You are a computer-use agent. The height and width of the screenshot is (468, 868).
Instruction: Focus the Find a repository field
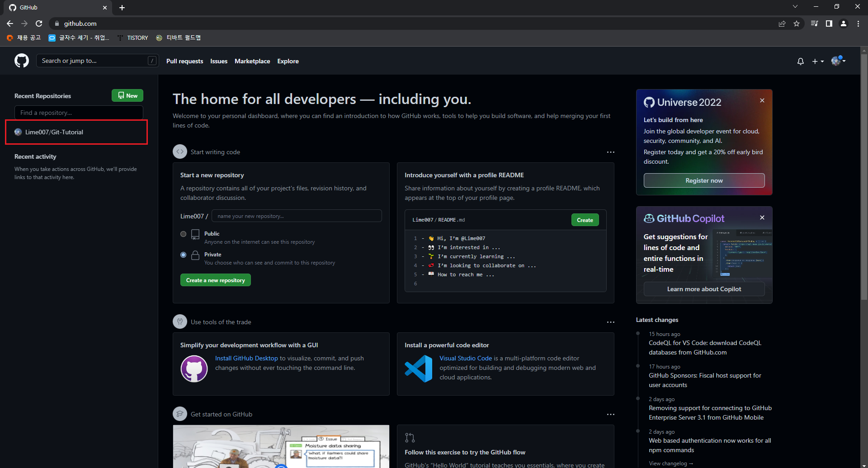pyautogui.click(x=79, y=113)
